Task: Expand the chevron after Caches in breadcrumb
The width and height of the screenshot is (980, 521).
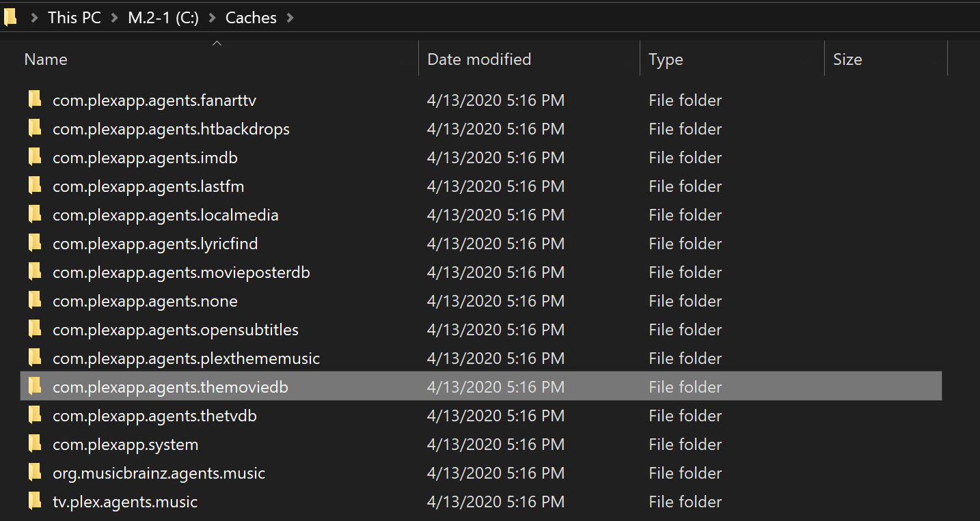Action: point(290,18)
